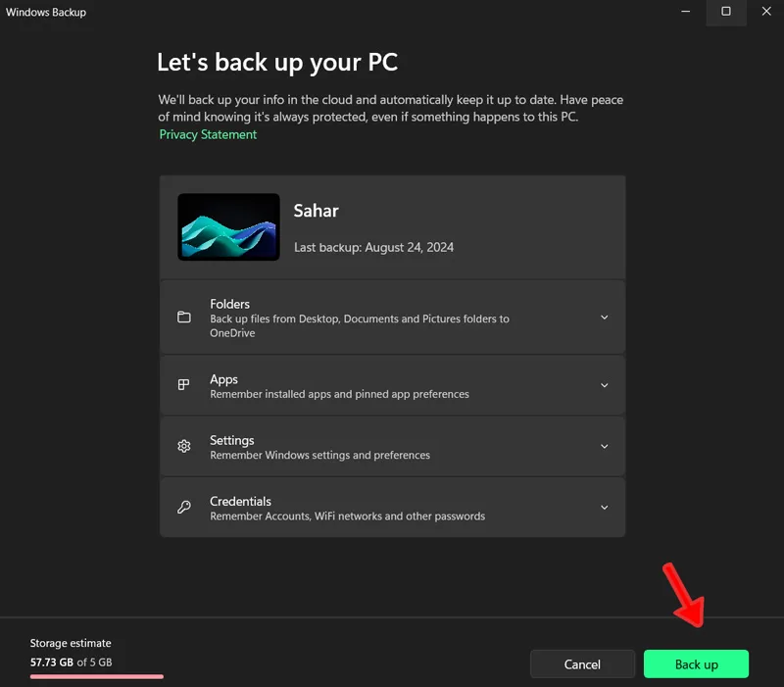
Task: Click 'Remember installed apps and pinned app preferences'
Action: pyautogui.click(x=339, y=394)
